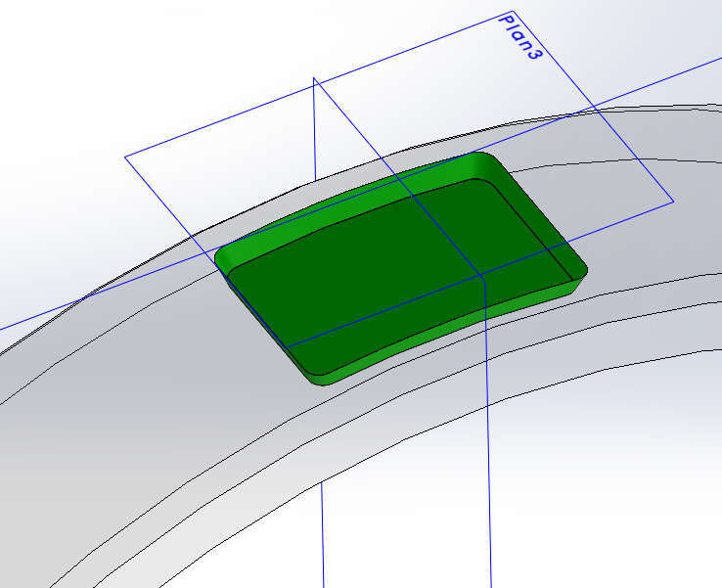Select the Plan3 plane label

520,38
